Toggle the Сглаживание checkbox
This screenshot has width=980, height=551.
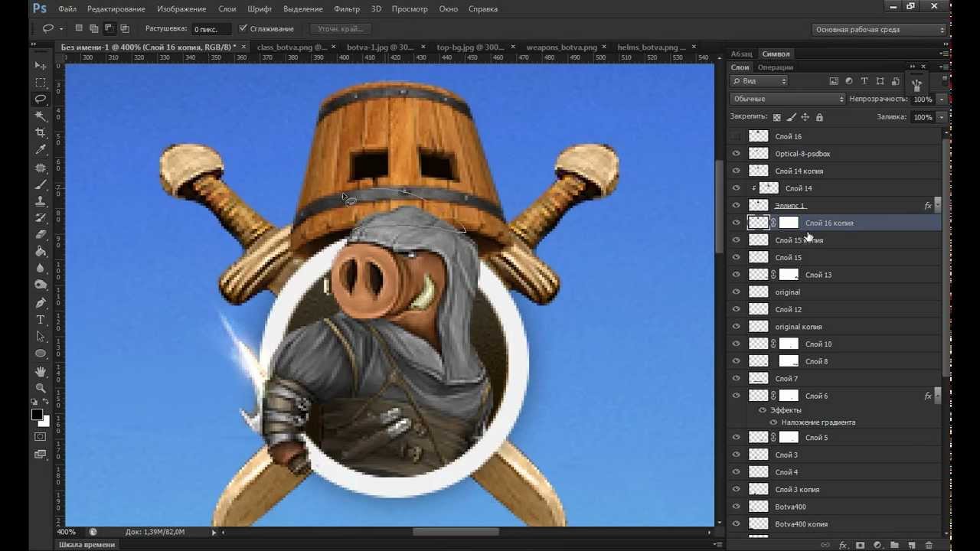click(243, 28)
